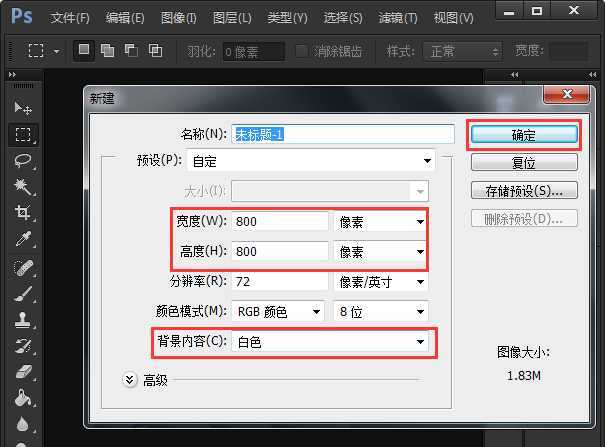This screenshot has height=447, width=605.
Task: Select the Lasso tool
Action: click(x=23, y=160)
